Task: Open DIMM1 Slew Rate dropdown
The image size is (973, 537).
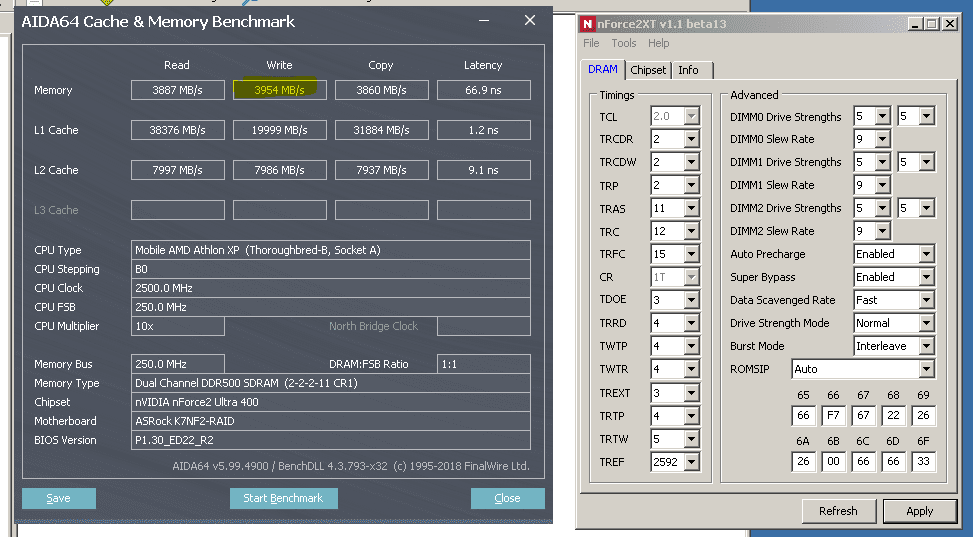Action: [x=883, y=185]
